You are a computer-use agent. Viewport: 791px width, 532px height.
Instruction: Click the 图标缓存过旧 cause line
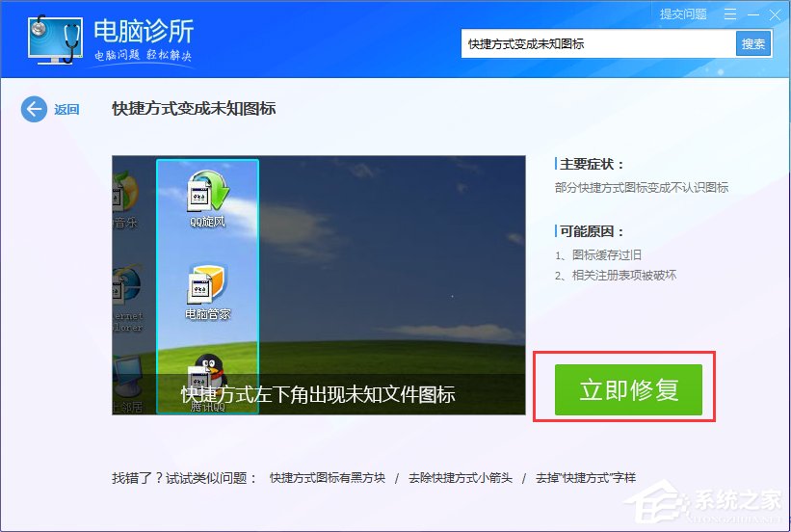[598, 254]
